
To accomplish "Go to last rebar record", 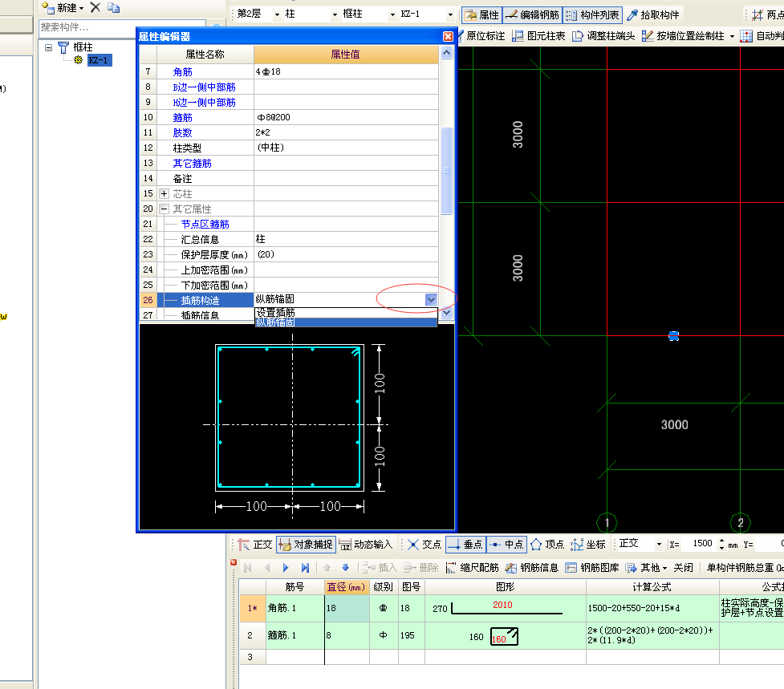I will coord(305,568).
